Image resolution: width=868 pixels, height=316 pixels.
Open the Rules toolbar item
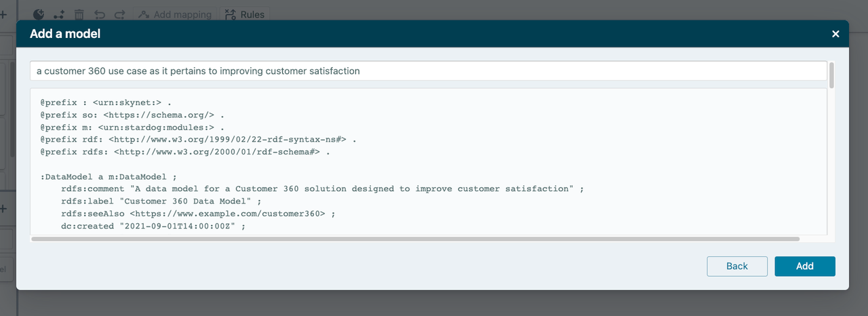click(x=244, y=14)
